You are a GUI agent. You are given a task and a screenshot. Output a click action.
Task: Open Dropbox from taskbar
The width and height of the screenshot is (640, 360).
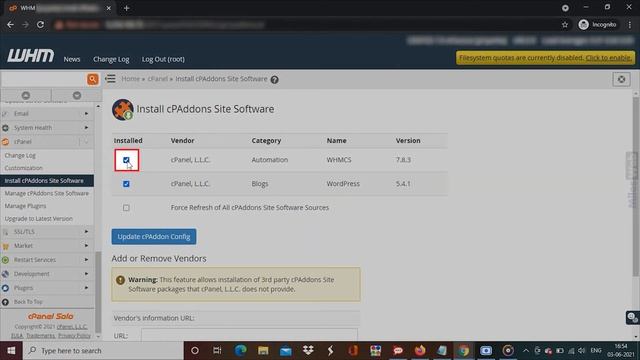(308, 351)
